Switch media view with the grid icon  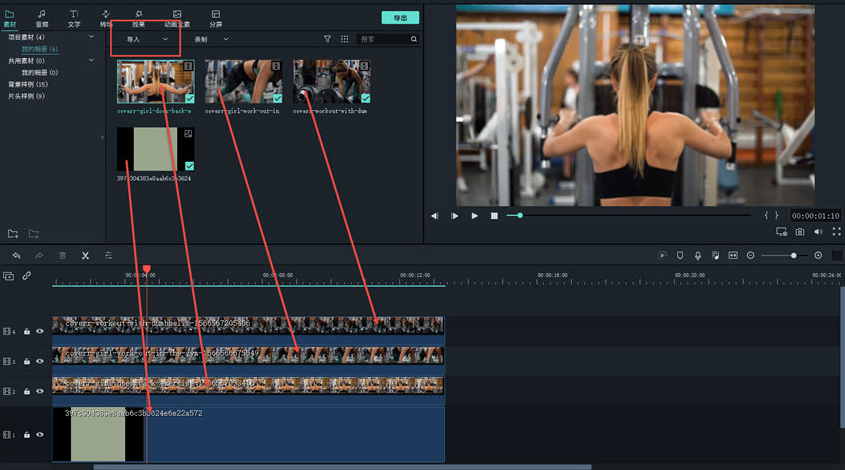[345, 39]
